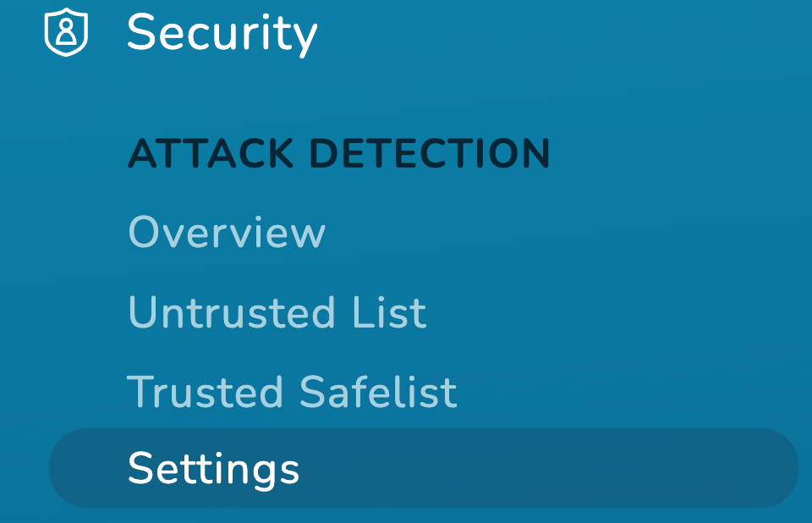Go to Untrusted List
Screen dimensions: 812x523
click(x=277, y=312)
